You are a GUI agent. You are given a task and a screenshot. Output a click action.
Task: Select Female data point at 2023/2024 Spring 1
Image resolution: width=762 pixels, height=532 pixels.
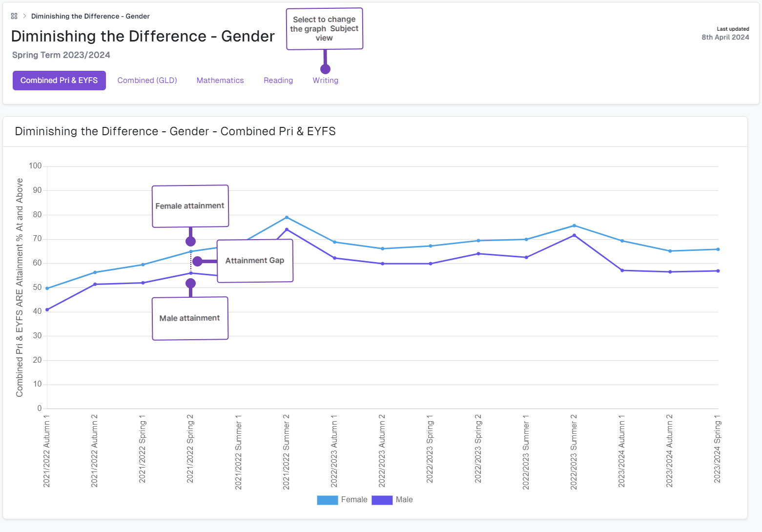[718, 249]
